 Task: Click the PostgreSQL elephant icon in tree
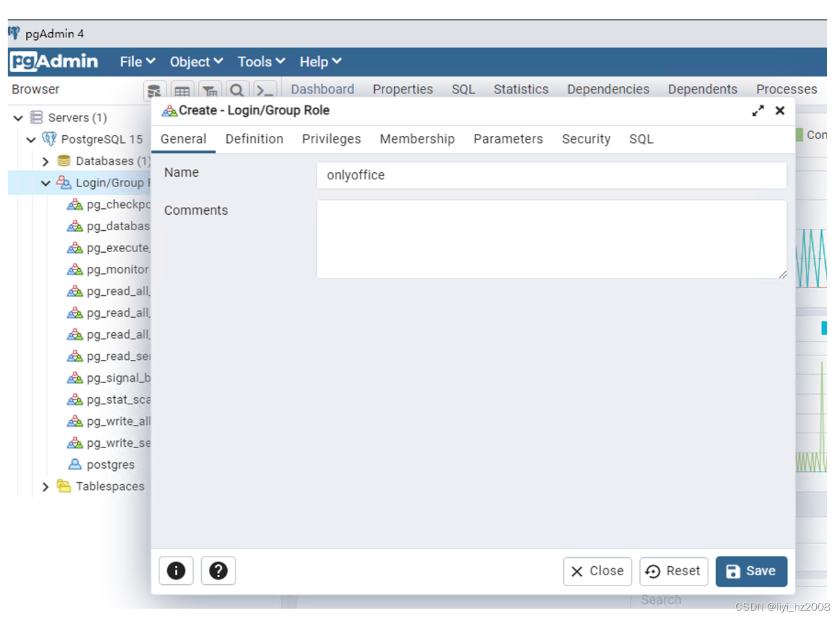(49, 139)
